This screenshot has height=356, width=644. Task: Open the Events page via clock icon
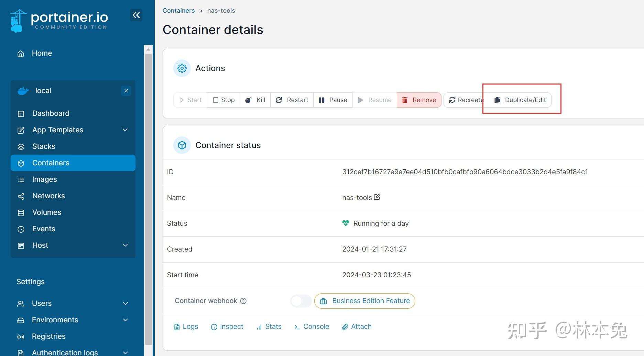pos(21,229)
